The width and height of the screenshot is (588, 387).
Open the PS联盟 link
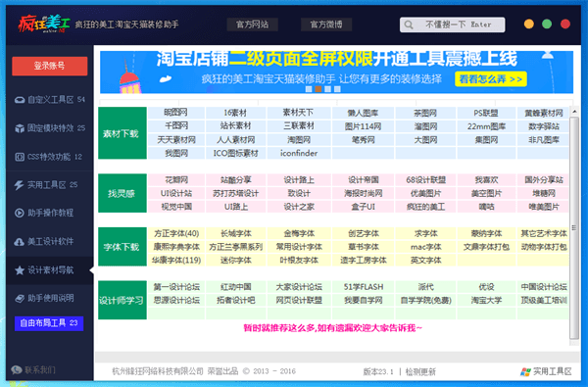click(x=486, y=113)
